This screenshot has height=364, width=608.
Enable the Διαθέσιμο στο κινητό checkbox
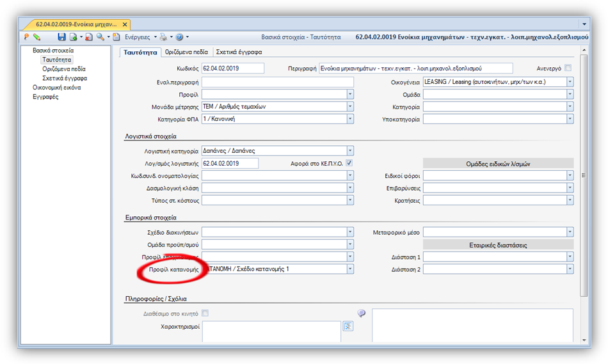coord(205,313)
